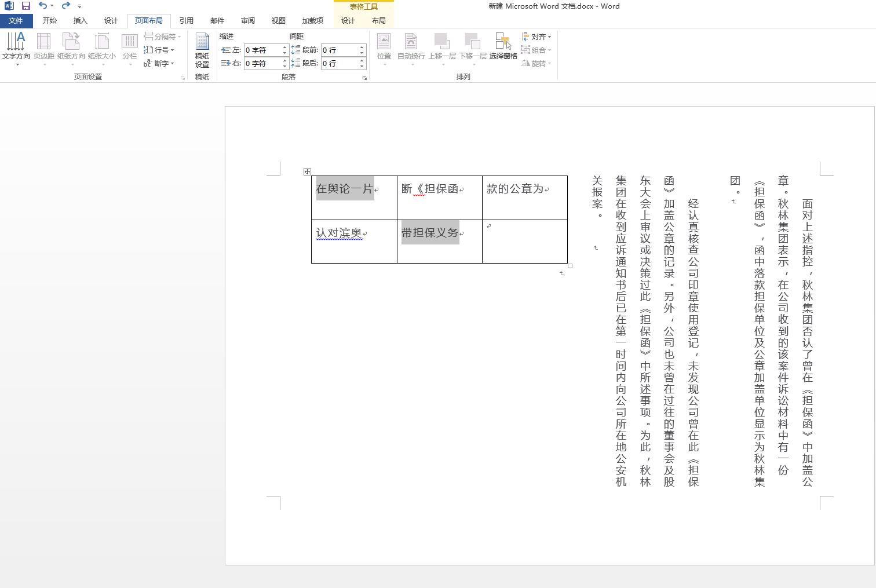Open the 选择窗格 selection pane

click(503, 46)
